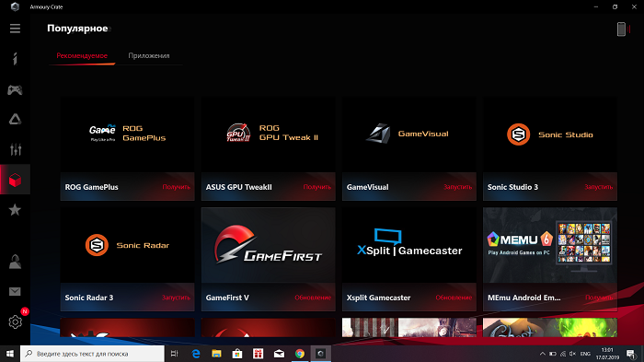Open Task View in the taskbar
Viewport: 644px width, 362px height.
(175, 354)
